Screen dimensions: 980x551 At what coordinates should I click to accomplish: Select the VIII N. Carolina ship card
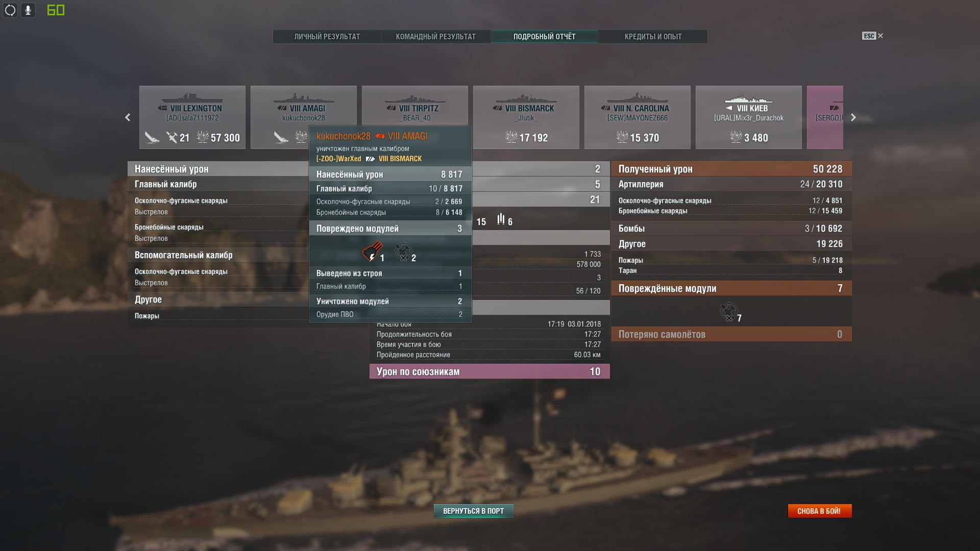(638, 117)
